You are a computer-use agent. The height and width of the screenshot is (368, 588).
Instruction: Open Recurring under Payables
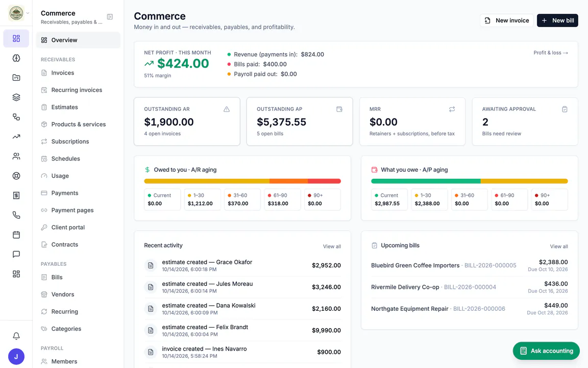78,312
